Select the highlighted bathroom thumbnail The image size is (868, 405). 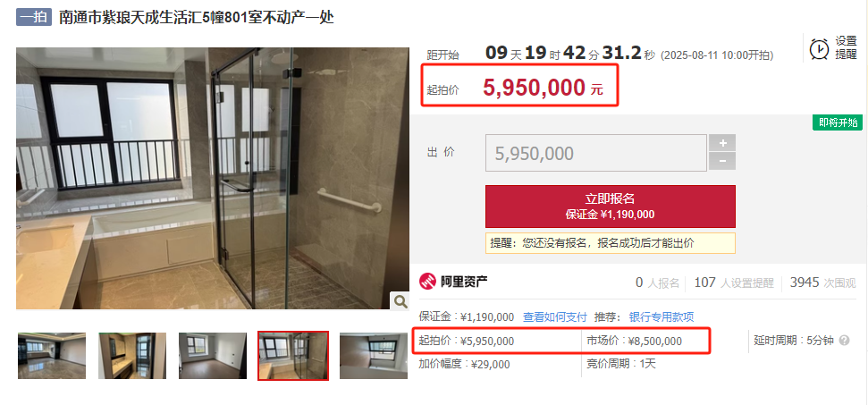293,356
